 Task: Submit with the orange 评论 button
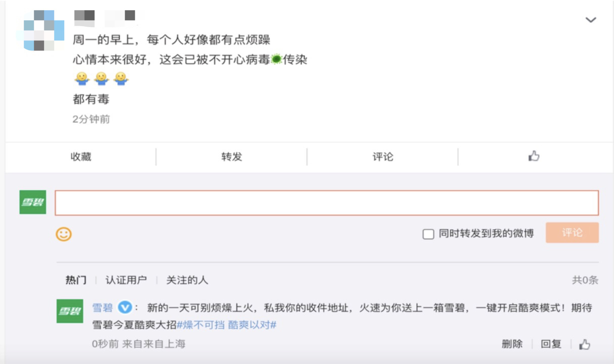(572, 233)
